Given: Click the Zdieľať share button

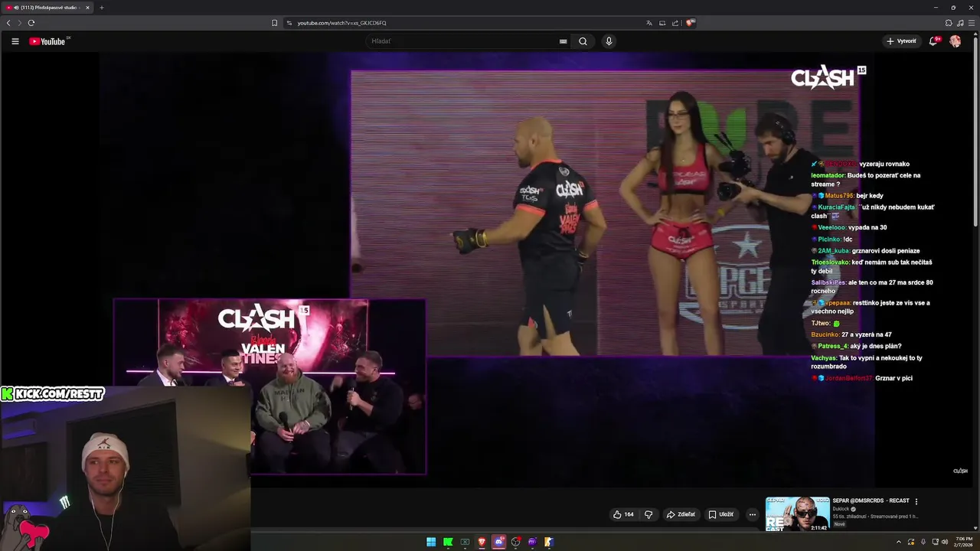Looking at the screenshot, I should pos(681,514).
